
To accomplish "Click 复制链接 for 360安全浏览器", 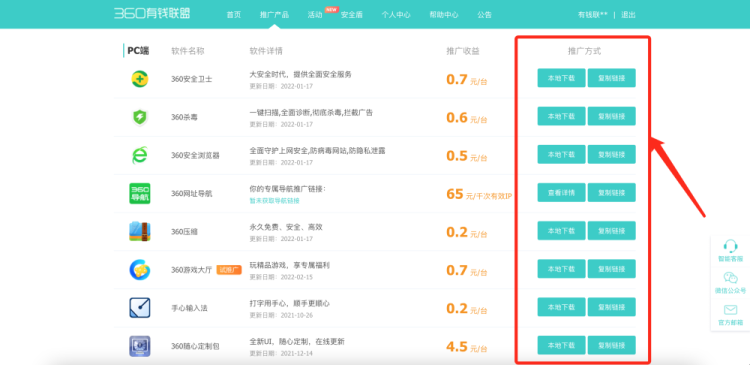I will click(x=611, y=154).
